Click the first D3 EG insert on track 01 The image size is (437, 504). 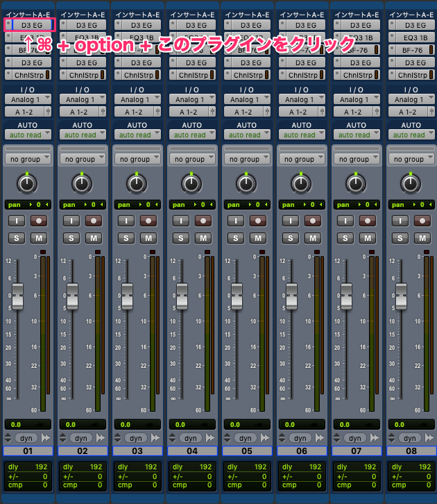(32, 25)
